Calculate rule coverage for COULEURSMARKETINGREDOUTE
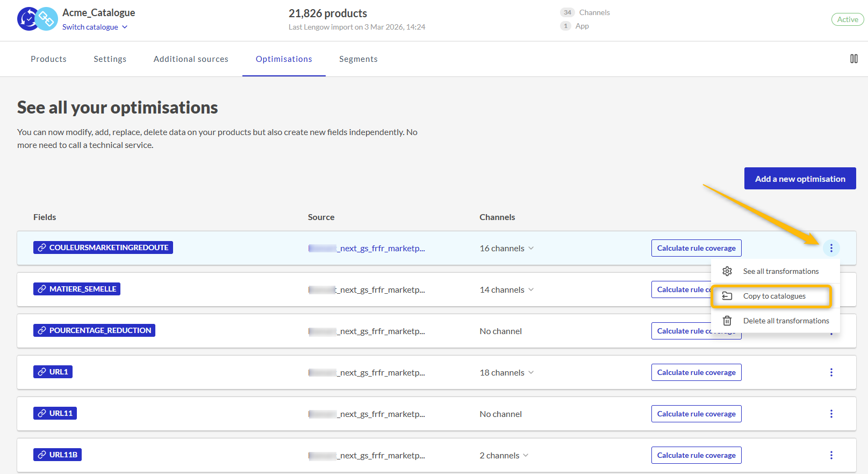 coord(696,248)
